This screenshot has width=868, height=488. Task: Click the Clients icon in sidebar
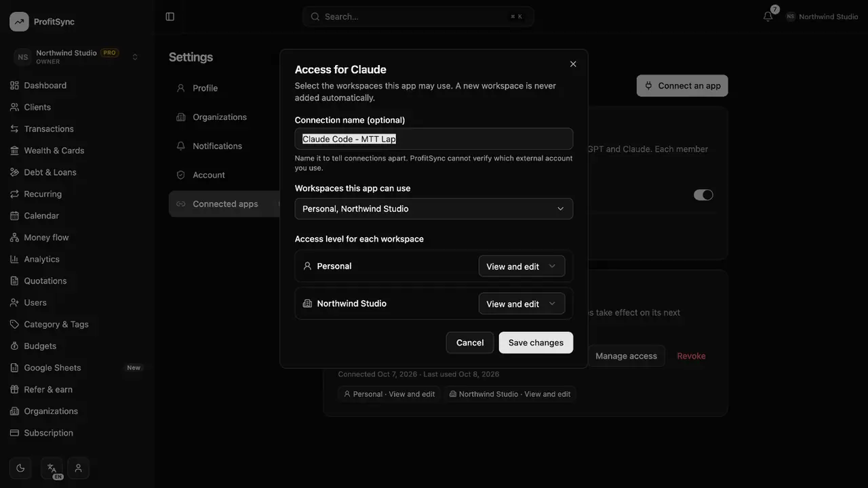[14, 107]
